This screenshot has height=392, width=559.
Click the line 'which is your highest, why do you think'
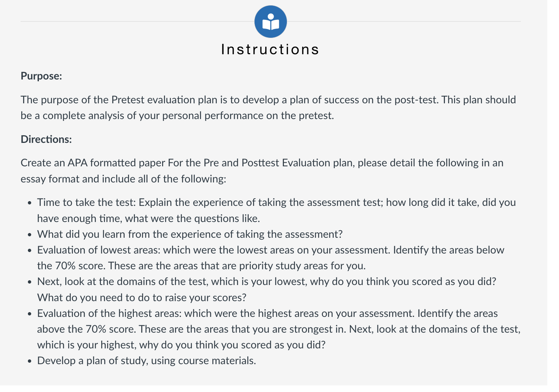tap(181, 345)
